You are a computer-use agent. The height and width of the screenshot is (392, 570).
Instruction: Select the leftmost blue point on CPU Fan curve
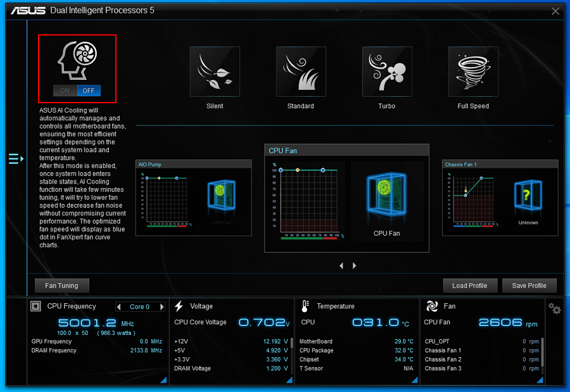click(281, 170)
